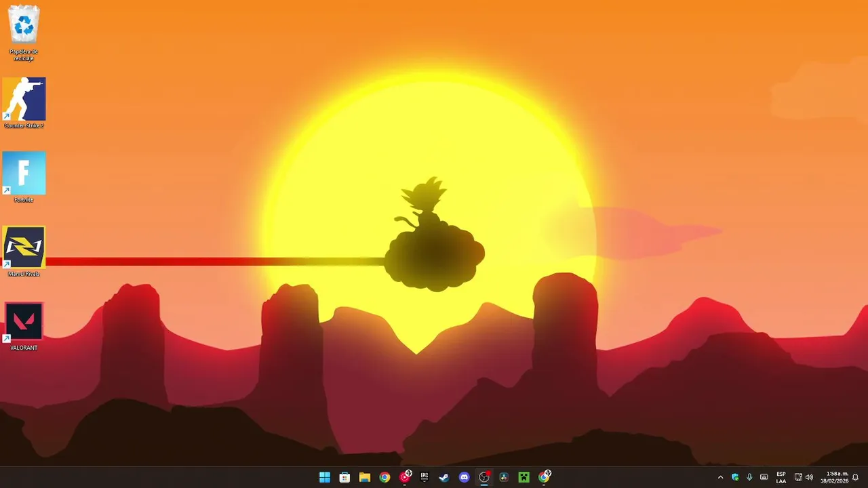The height and width of the screenshot is (488, 868).
Task: Open the clock showing 1:58 a.m.
Action: click(x=834, y=477)
